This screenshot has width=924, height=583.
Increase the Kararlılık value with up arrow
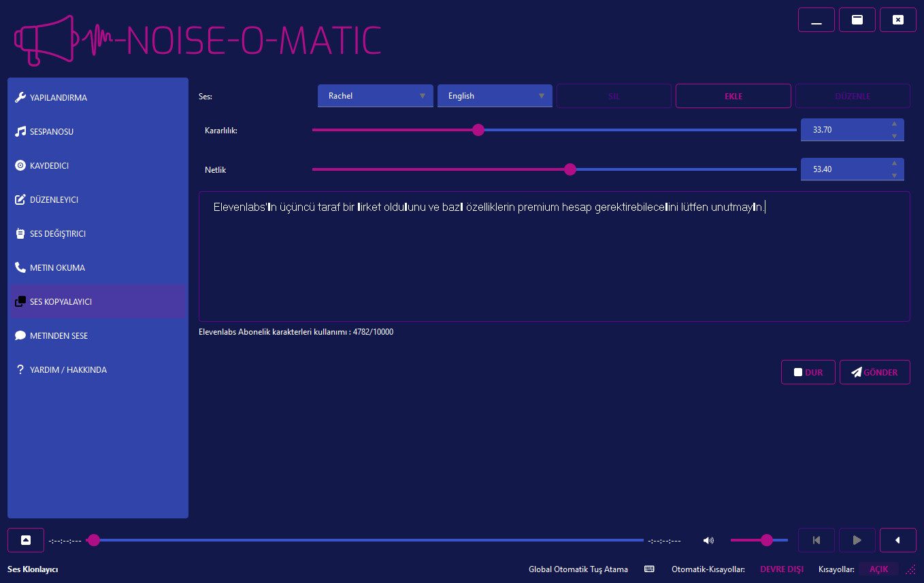click(894, 124)
